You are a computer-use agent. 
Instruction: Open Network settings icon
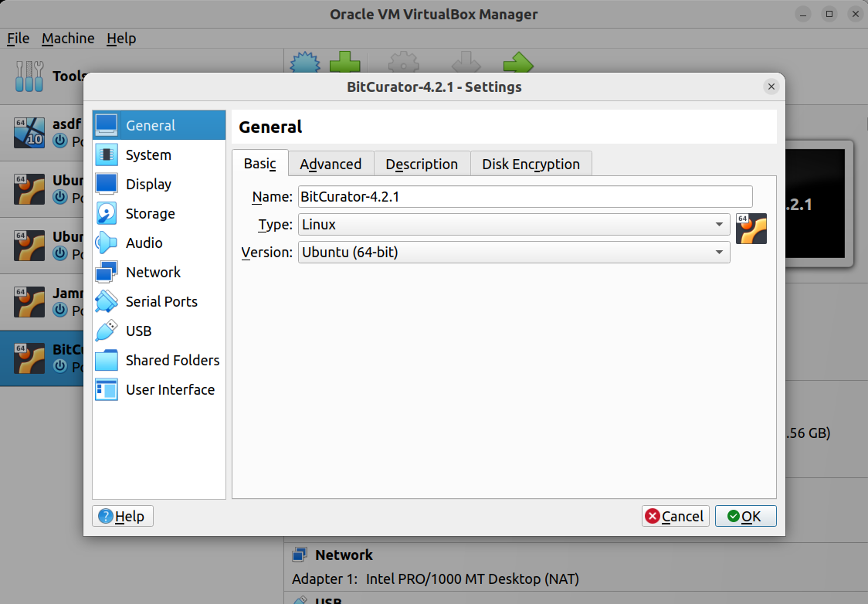[107, 273]
